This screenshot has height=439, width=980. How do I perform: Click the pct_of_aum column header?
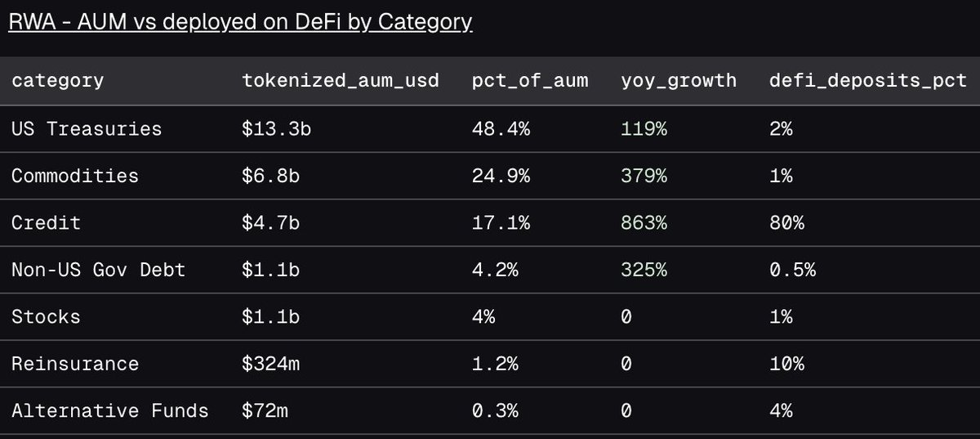529,80
